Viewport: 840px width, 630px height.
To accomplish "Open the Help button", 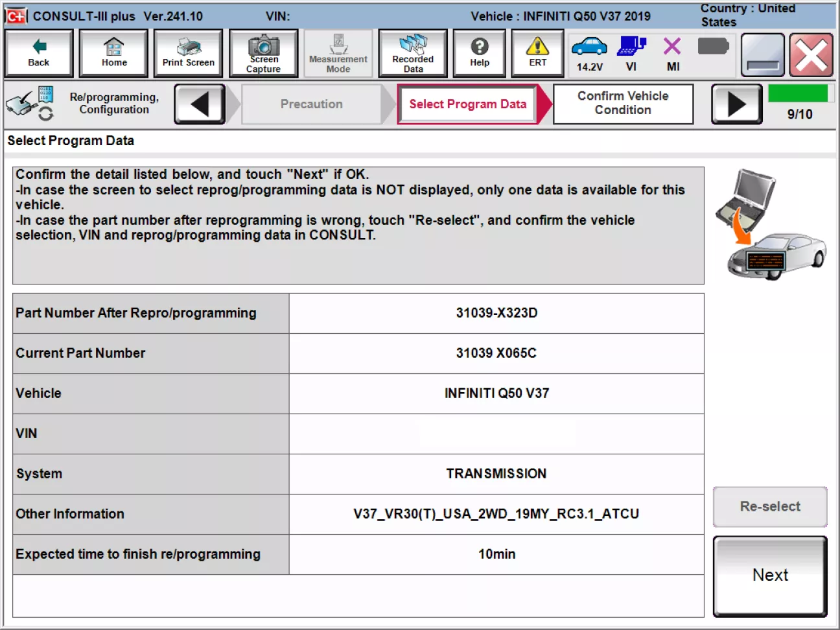I will click(x=480, y=53).
